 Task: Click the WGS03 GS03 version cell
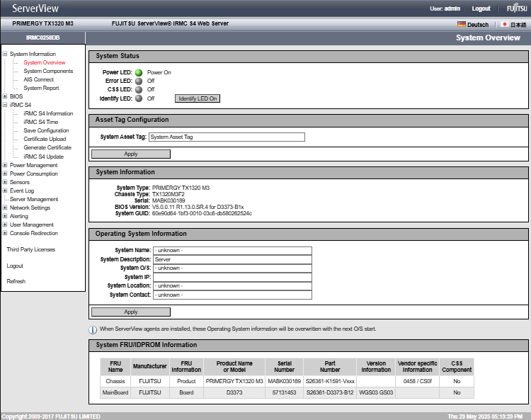(376, 392)
